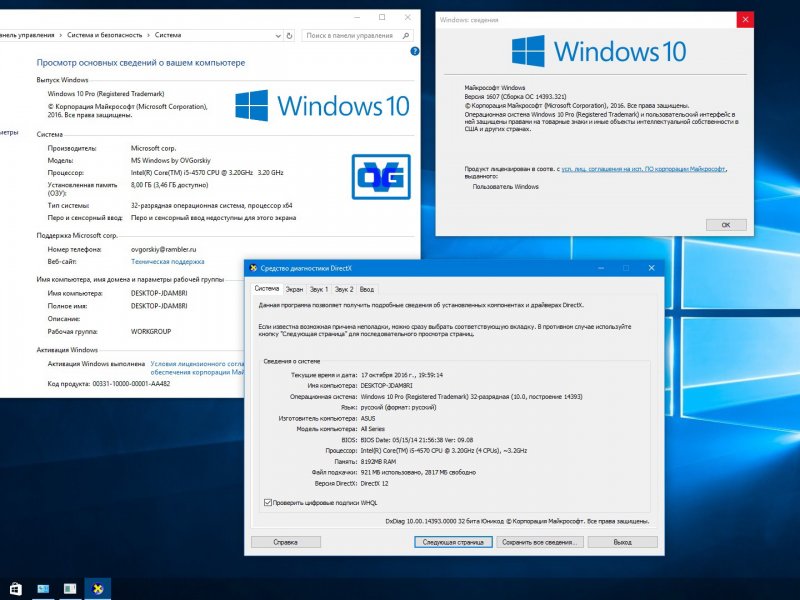Open the 'Условия лицензионного' activation link
Image resolution: width=800 pixels, height=600 pixels.
point(197,364)
